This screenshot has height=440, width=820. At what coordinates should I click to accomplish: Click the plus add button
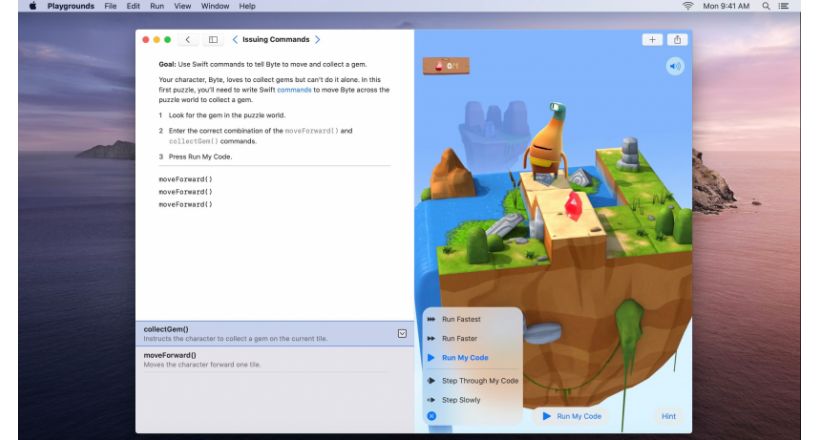pyautogui.click(x=652, y=40)
